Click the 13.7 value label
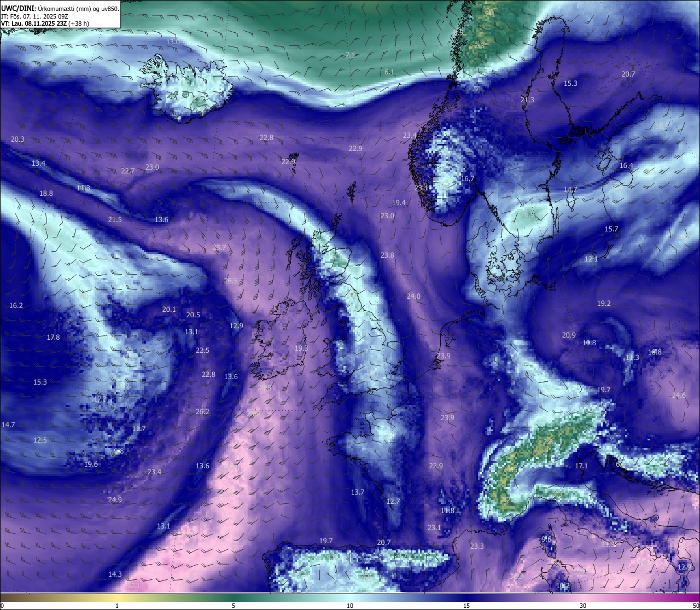700x610 pixels. pos(357,492)
